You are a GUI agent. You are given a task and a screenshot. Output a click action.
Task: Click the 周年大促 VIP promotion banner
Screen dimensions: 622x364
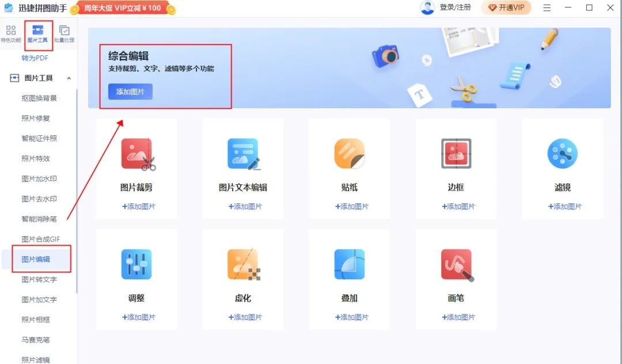coord(123,8)
